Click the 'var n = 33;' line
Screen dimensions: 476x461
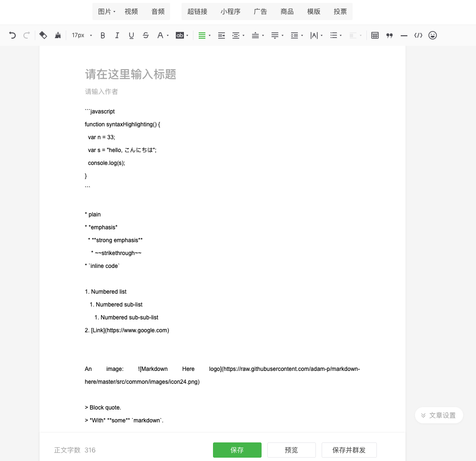[x=101, y=137]
